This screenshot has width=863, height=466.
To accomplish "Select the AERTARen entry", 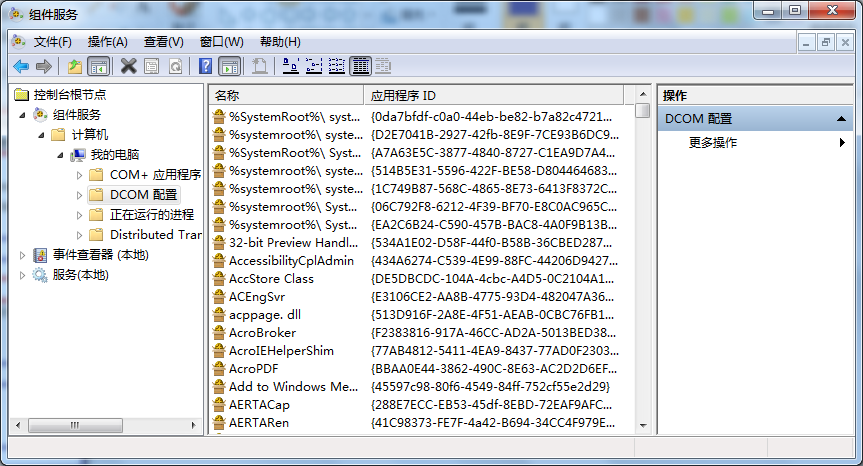I will coord(259,423).
